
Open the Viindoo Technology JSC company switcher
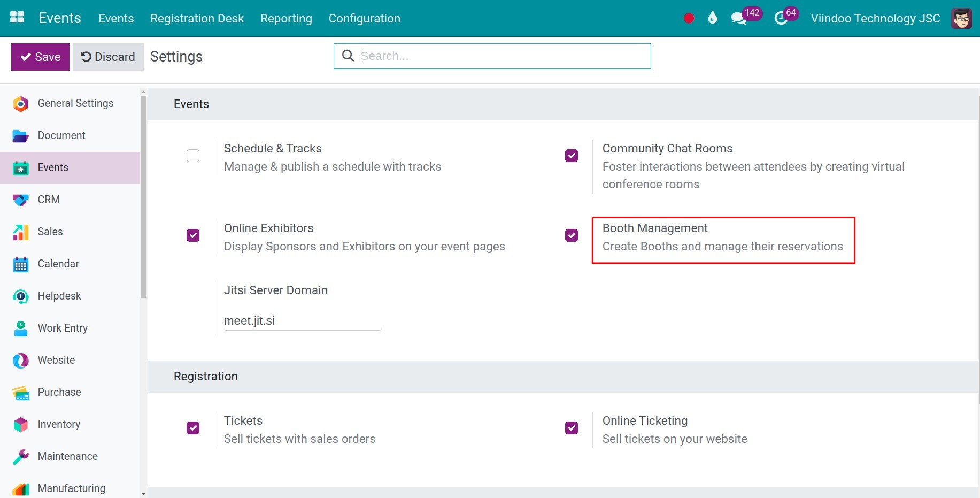pos(875,18)
